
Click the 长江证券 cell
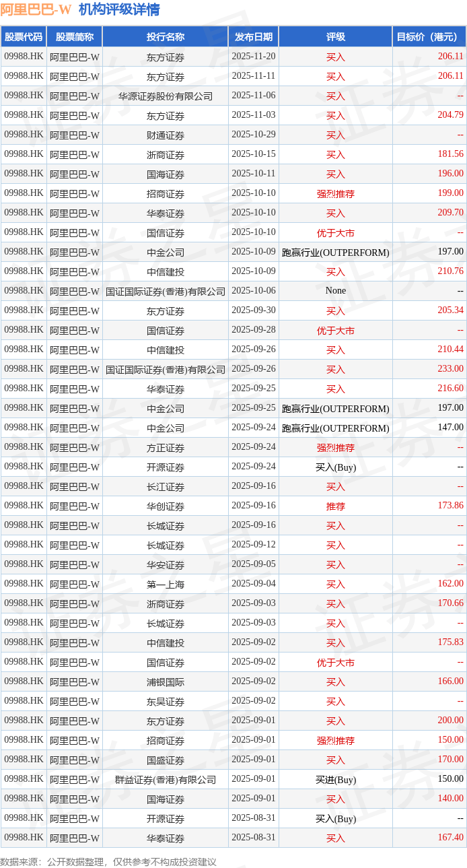coord(166,486)
